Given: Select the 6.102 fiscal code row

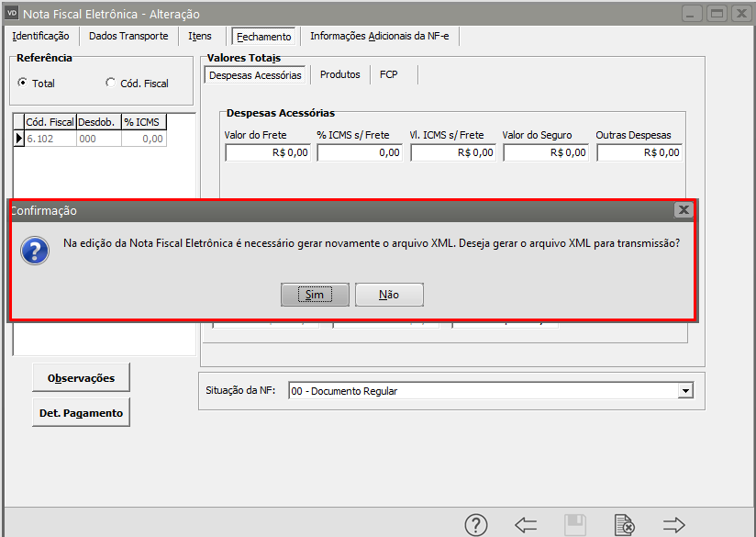Looking at the screenshot, I should click(x=50, y=139).
